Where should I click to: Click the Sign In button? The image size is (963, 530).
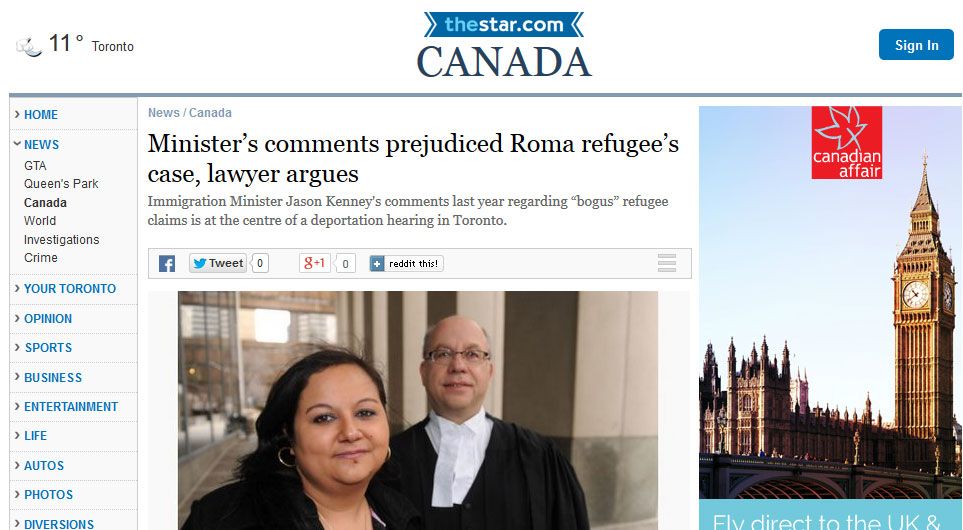tap(916, 45)
